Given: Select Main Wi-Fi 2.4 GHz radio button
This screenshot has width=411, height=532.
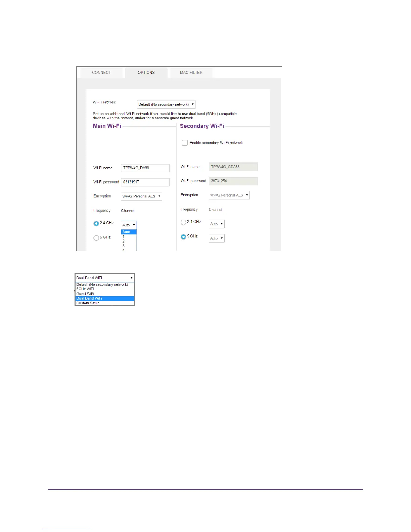Looking at the screenshot, I should pyautogui.click(x=96, y=223).
